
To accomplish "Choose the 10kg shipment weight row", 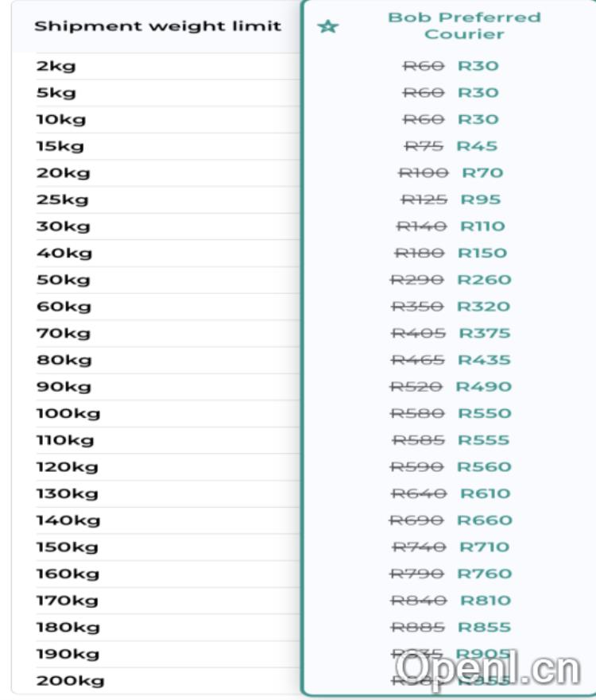I will click(x=61, y=120).
